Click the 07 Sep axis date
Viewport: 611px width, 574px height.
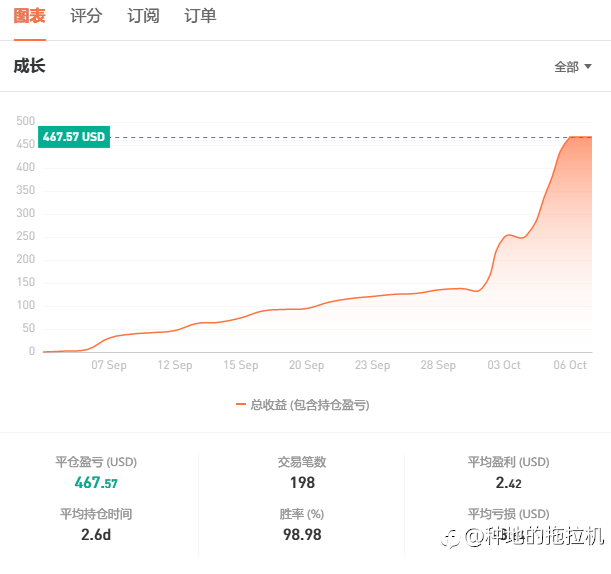point(109,365)
